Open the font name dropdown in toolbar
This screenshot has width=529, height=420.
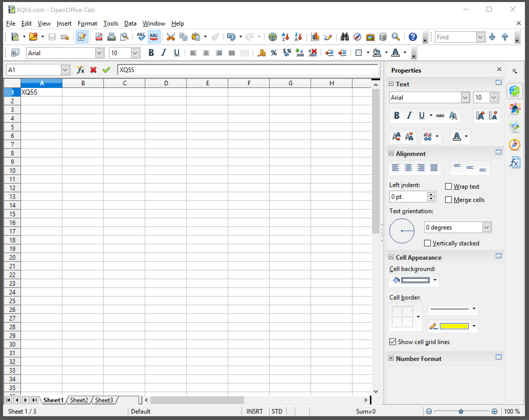[99, 53]
